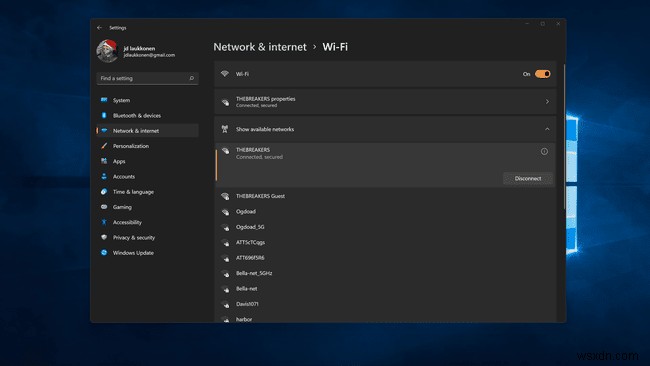
Task: Go back using the Settings arrow
Action: pyautogui.click(x=99, y=28)
